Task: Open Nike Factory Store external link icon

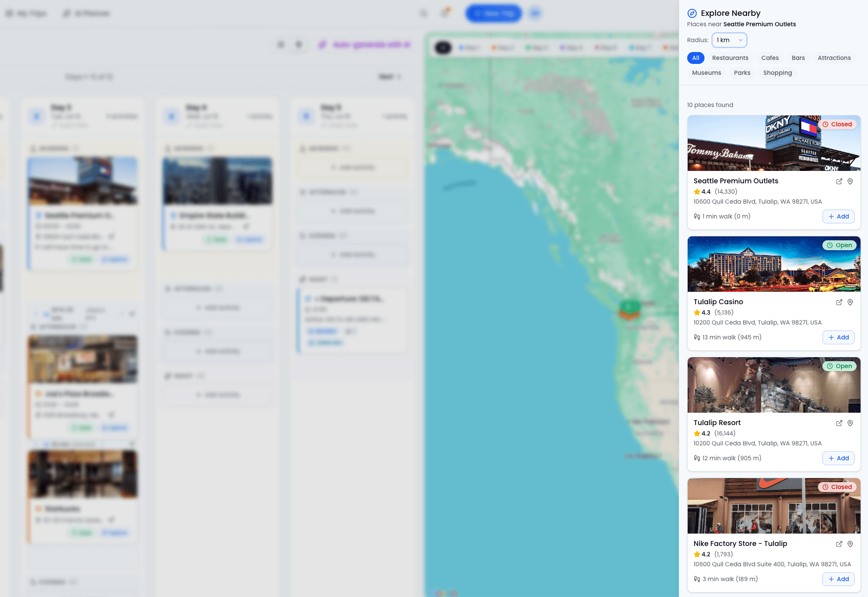Action: pos(839,544)
